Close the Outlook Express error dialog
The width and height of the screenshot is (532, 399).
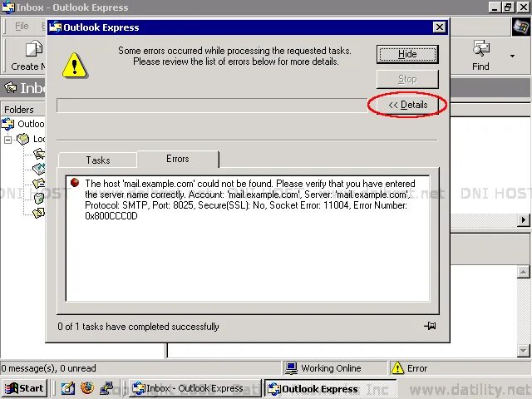point(440,27)
